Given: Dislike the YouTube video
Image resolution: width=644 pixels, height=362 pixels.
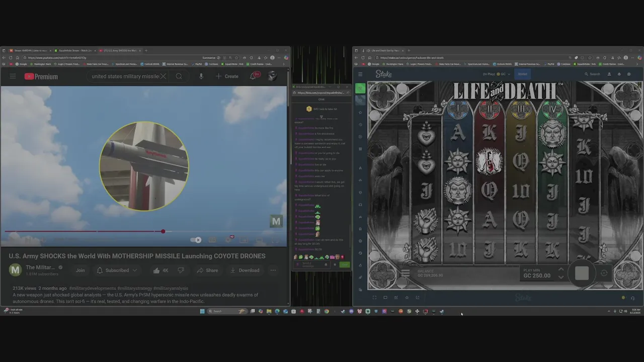Looking at the screenshot, I should click(181, 270).
